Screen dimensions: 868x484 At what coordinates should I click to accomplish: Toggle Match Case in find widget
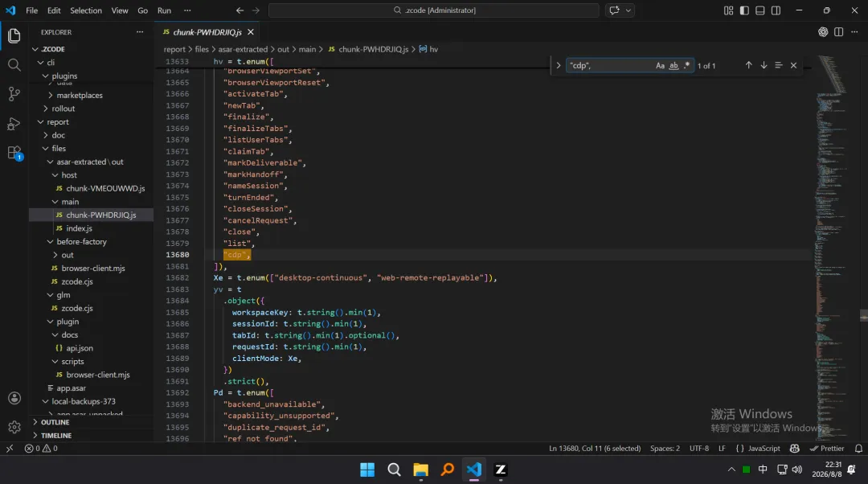click(x=660, y=65)
